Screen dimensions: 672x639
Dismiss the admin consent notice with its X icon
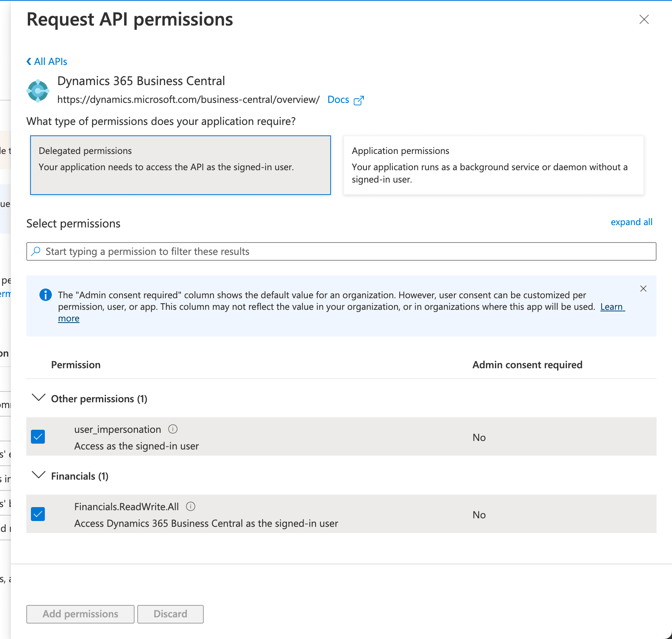pyautogui.click(x=643, y=288)
